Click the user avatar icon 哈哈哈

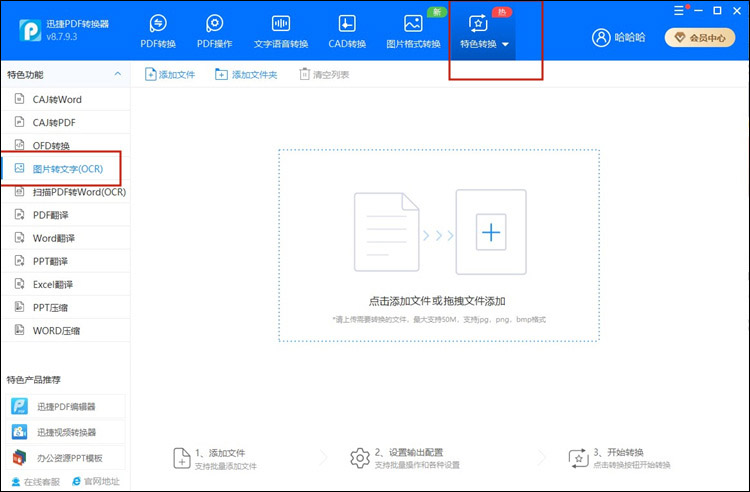click(x=601, y=37)
